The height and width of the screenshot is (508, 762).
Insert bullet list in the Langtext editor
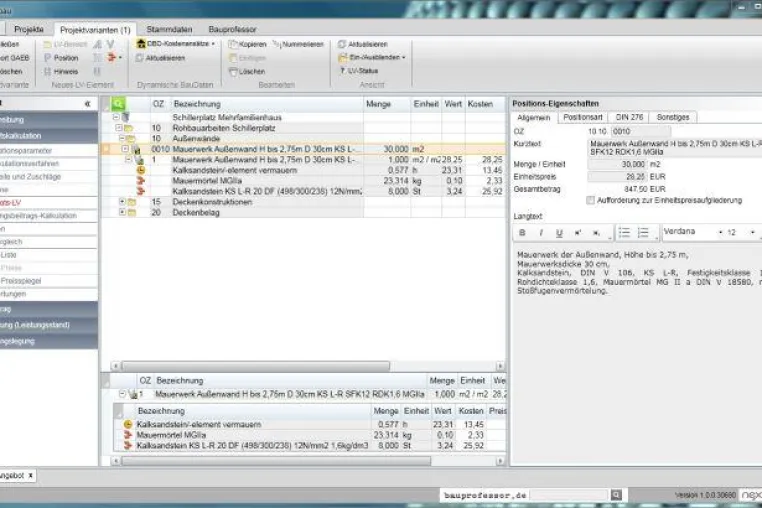pyautogui.click(x=624, y=233)
